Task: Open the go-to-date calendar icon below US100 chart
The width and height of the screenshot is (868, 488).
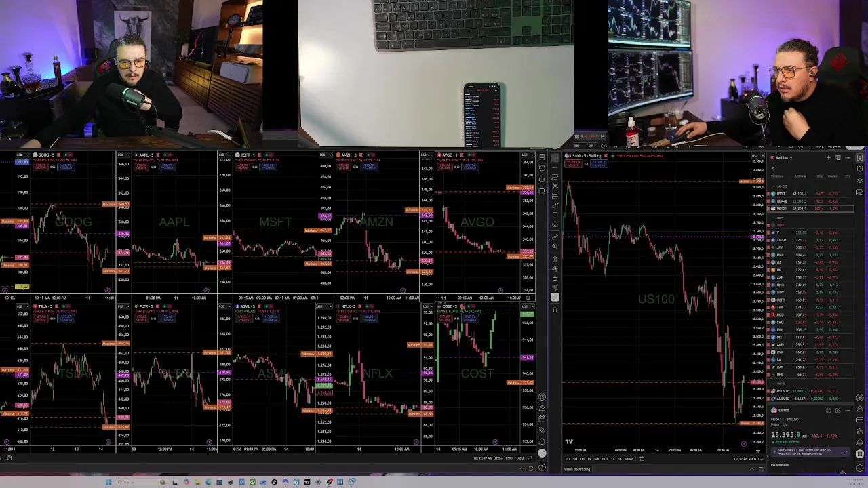Action: [642, 459]
